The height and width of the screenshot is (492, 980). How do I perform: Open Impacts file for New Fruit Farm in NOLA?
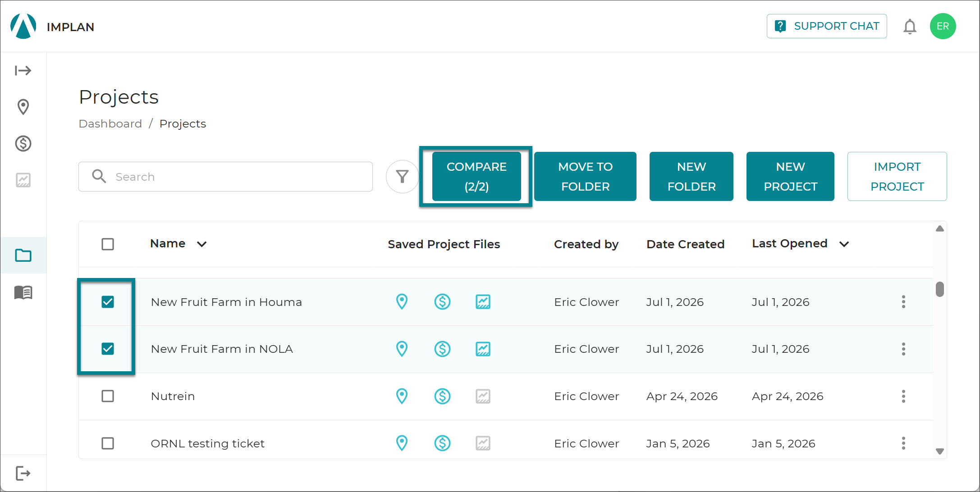pyautogui.click(x=442, y=349)
